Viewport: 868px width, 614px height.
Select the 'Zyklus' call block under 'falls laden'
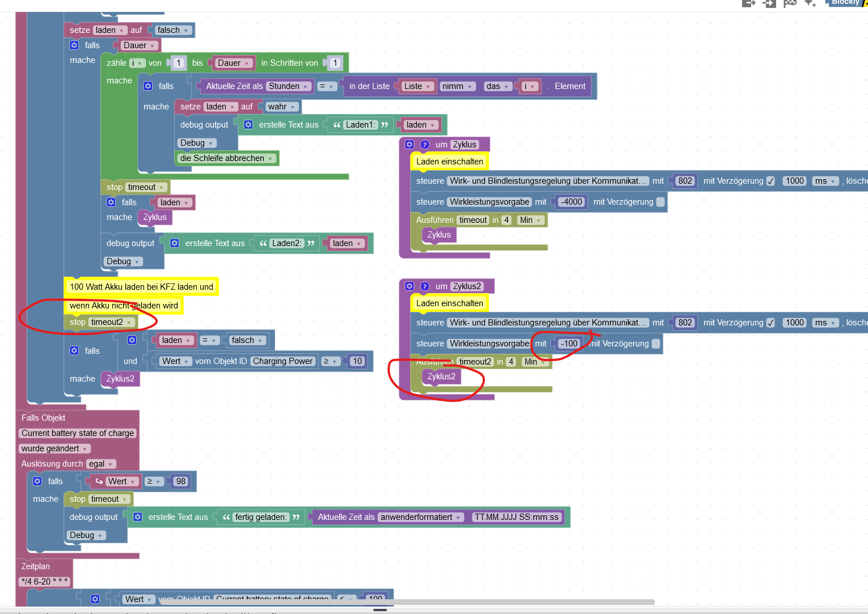tap(155, 218)
